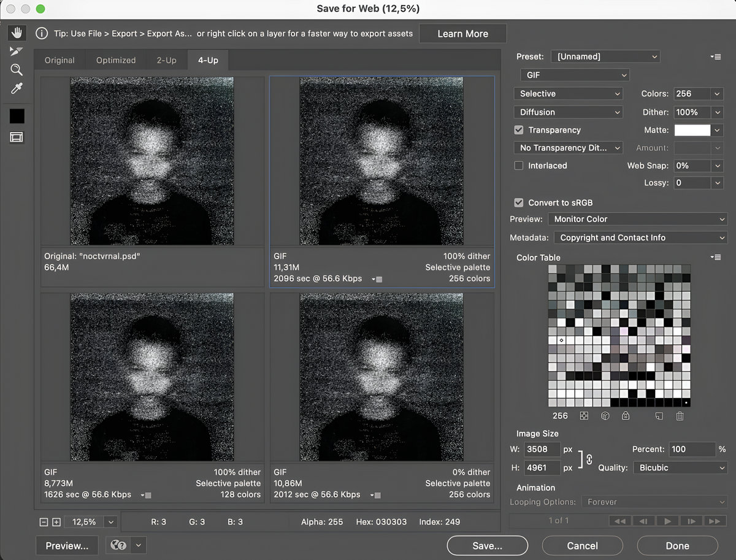Click the Learn More button
This screenshot has height=560, width=736.
(x=462, y=34)
